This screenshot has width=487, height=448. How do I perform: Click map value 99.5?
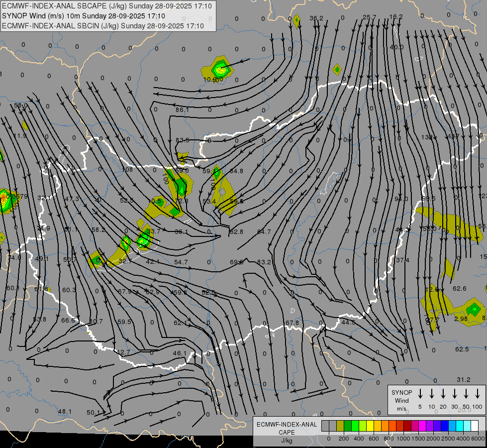click(x=429, y=198)
